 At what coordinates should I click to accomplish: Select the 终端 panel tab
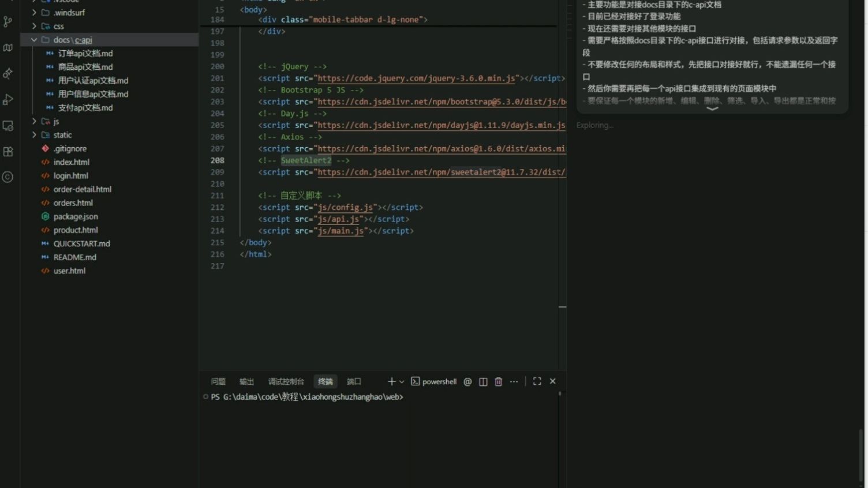pyautogui.click(x=325, y=381)
